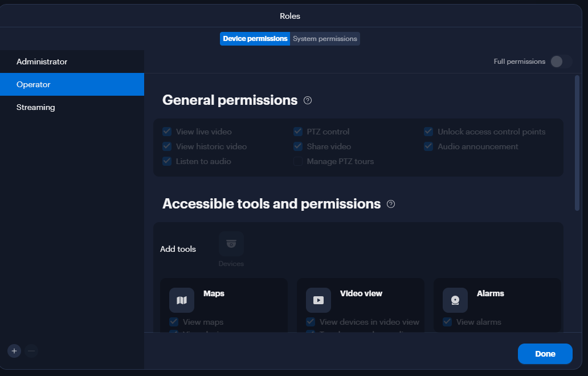Click the General permissions heading
Viewport: 588px width, 376px height.
(x=230, y=100)
